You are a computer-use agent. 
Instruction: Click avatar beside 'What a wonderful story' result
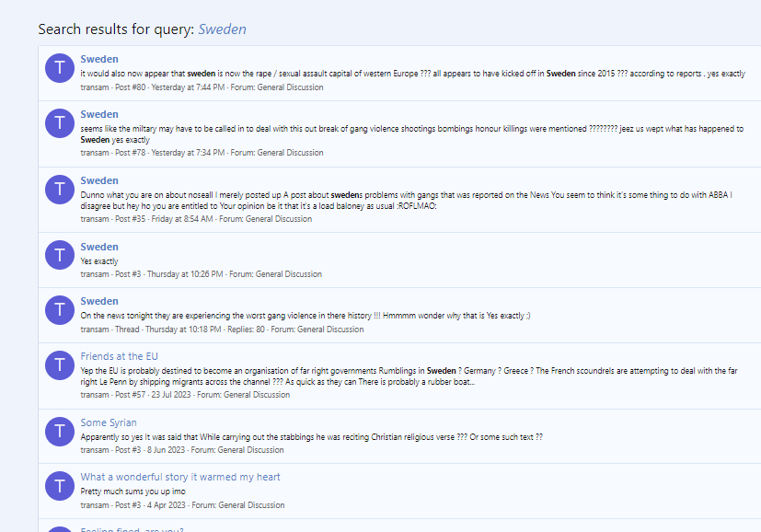(x=60, y=486)
